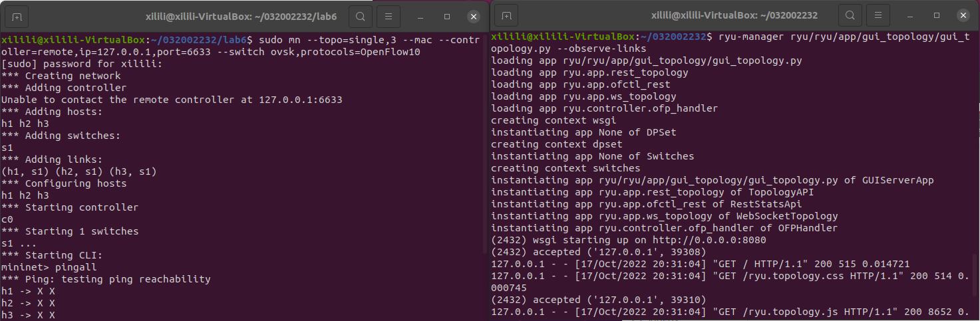Click 'h2 -> X X' ping result

28,303
